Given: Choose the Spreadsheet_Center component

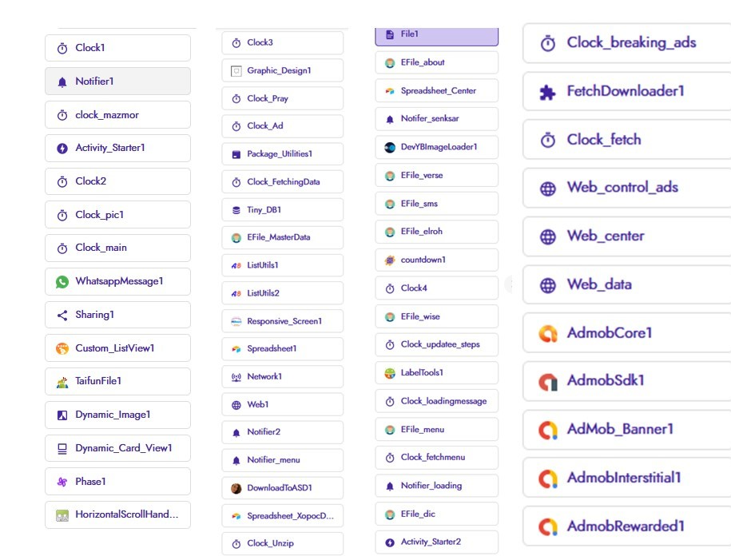Looking at the screenshot, I should [437, 91].
